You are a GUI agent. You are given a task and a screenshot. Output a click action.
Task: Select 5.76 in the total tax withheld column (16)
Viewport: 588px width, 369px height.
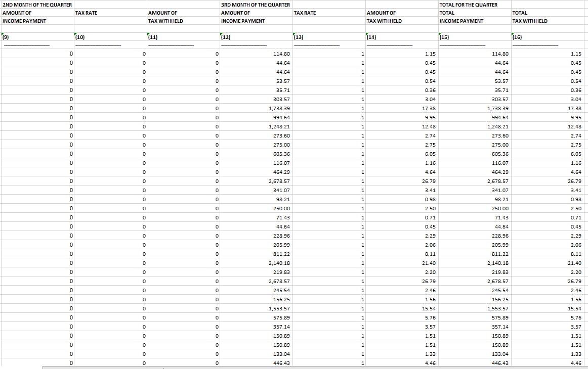click(x=576, y=317)
